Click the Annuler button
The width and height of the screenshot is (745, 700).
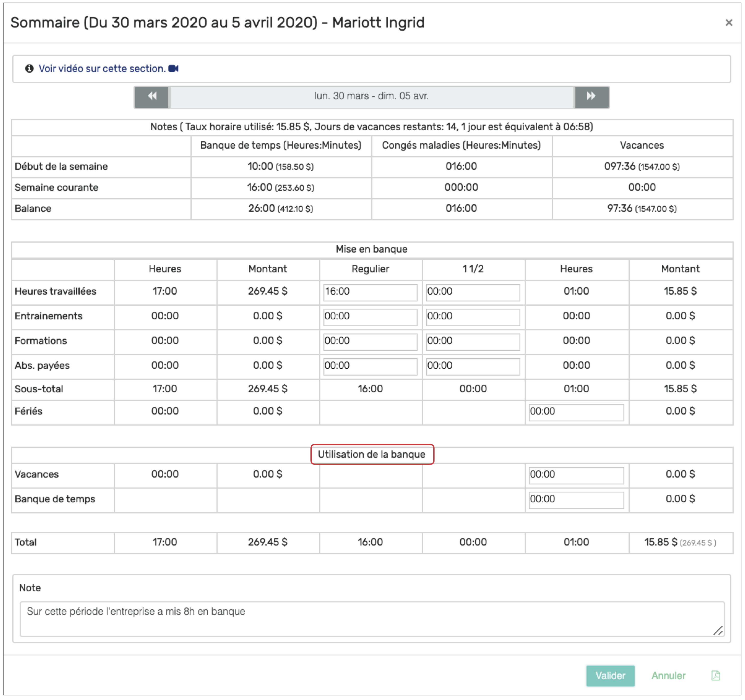click(668, 676)
